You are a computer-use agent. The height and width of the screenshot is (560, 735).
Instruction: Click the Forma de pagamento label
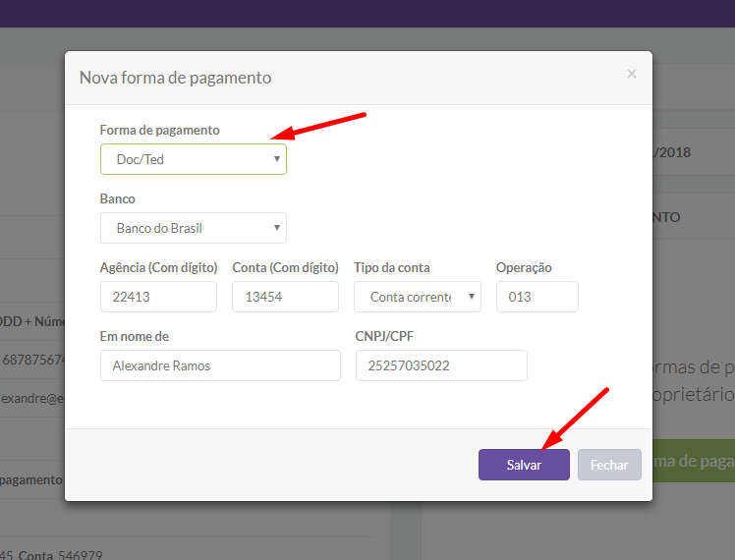(160, 130)
